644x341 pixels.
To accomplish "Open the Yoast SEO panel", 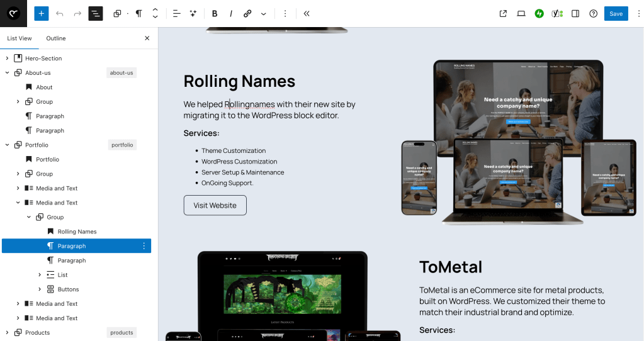I will 557,14.
